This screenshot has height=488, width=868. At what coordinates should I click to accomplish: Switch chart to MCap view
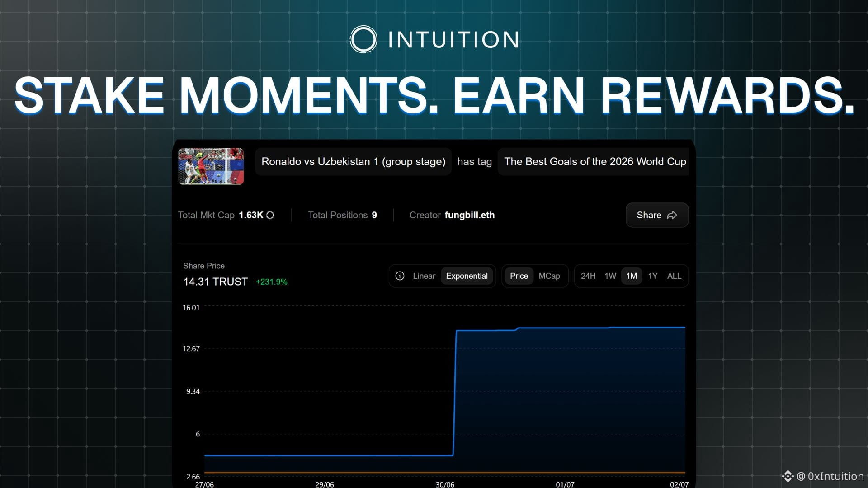[x=549, y=276]
